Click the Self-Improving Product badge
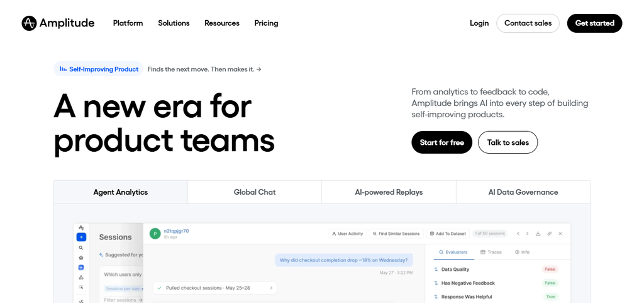 coord(98,69)
